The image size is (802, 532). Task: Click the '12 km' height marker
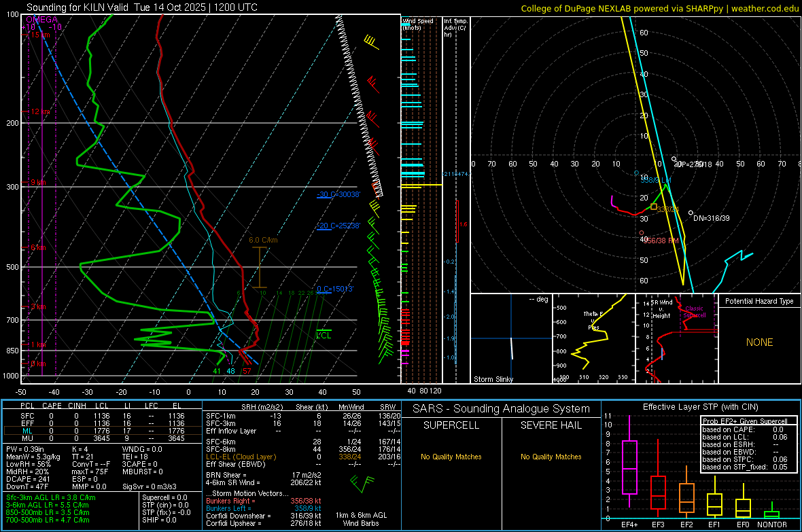[x=40, y=111]
